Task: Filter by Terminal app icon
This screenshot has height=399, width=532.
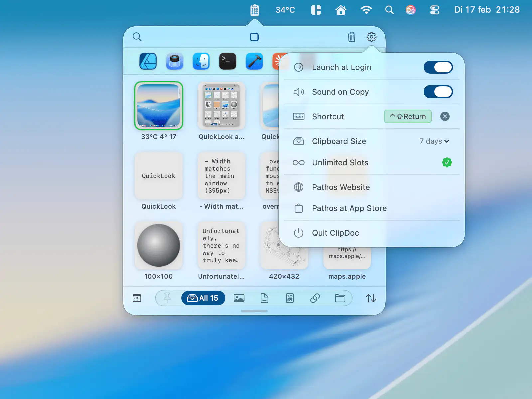Action: coord(228,62)
